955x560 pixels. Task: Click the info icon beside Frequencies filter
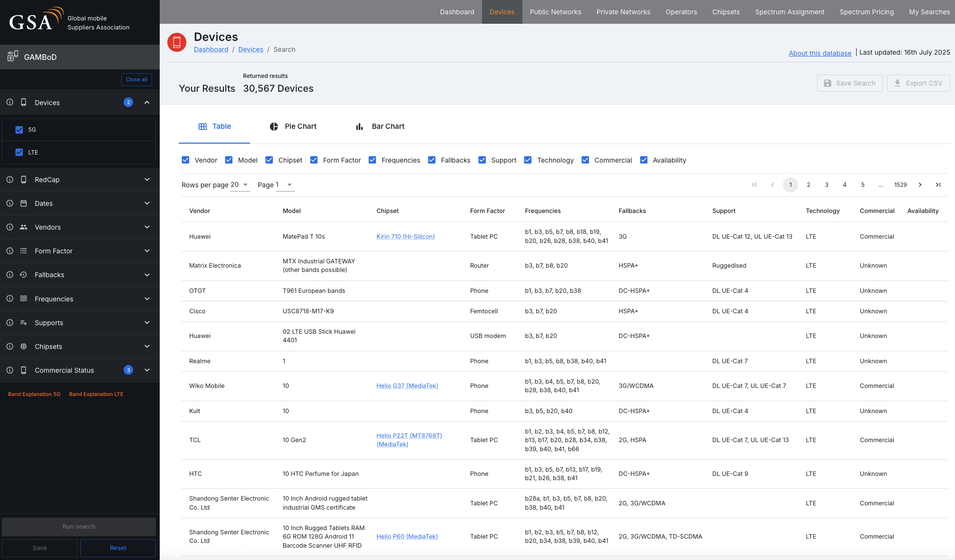(x=10, y=299)
